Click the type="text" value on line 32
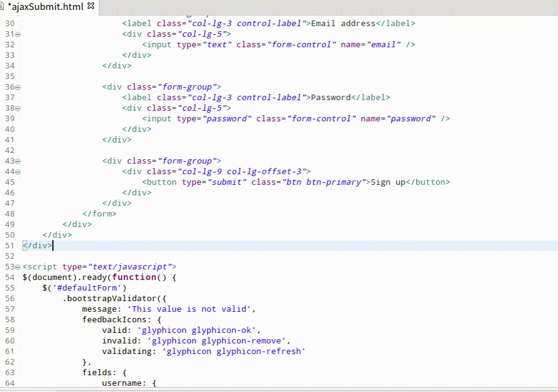This screenshot has width=558, height=392. coord(217,45)
